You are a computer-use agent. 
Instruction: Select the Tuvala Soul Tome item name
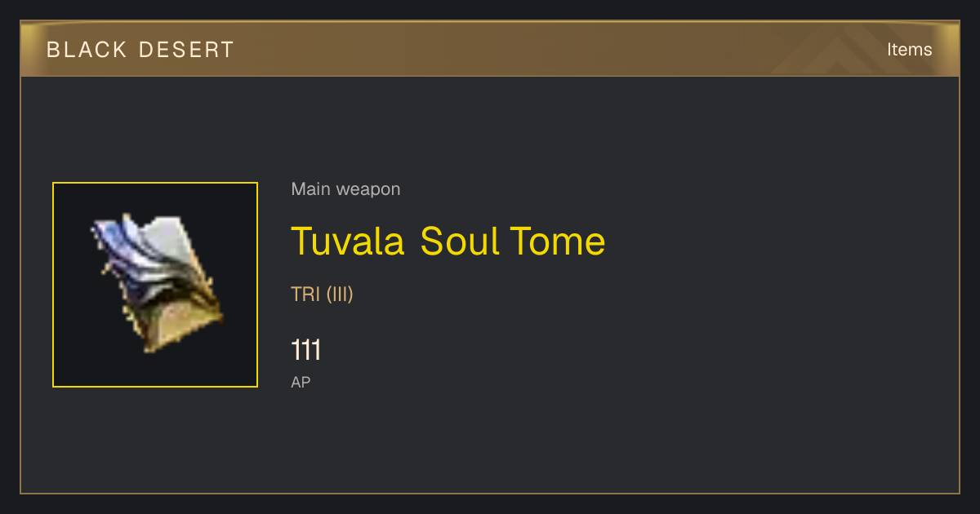click(448, 241)
